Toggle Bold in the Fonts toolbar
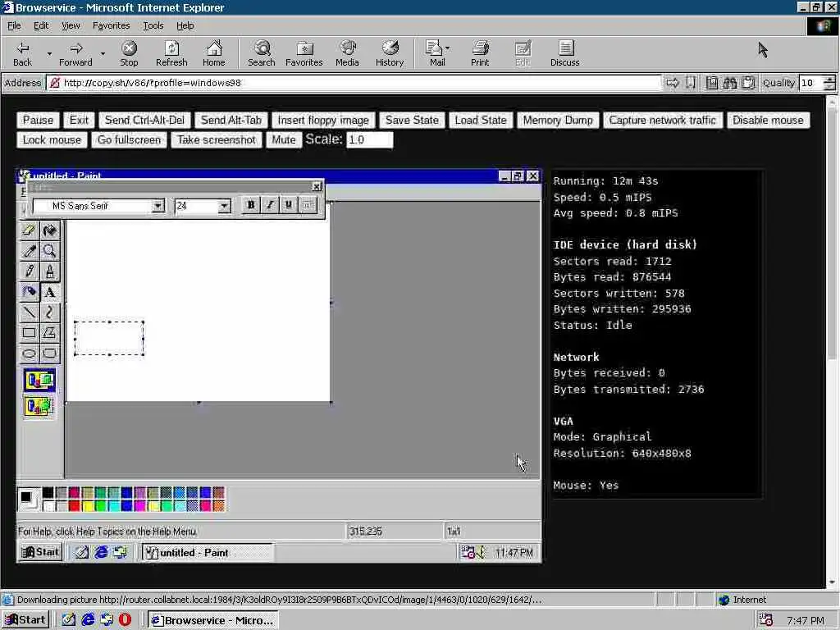840x630 pixels. tap(251, 205)
